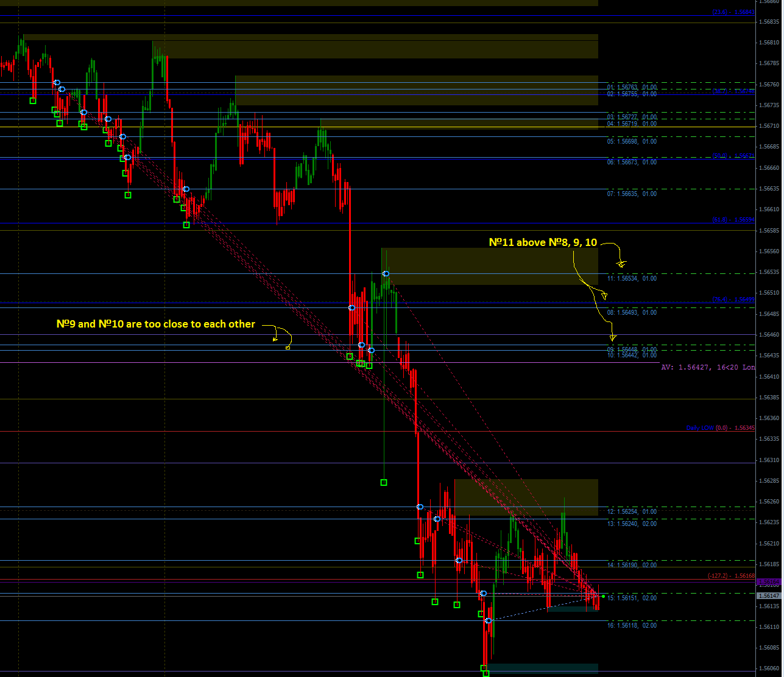Viewport: 784px width, 677px height.
Task: Click the purple price tag 1.56164
Action: pos(769,583)
